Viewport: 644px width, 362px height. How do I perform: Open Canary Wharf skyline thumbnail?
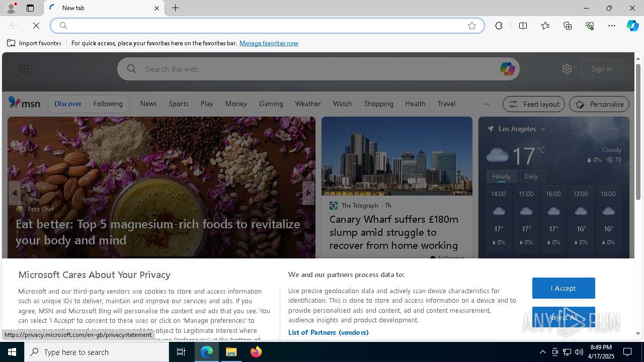tap(397, 156)
